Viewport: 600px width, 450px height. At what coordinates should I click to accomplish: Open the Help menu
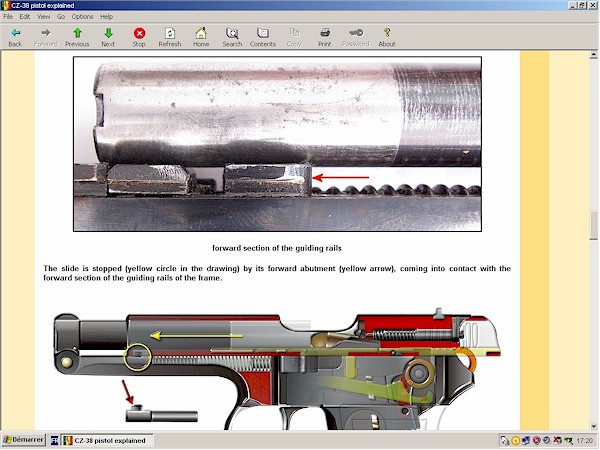point(106,16)
